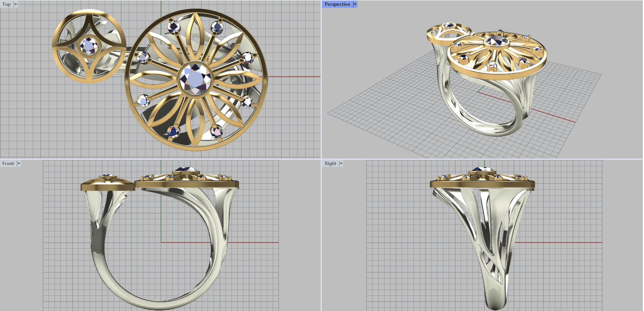Viewport: 644px width, 311px height.
Task: Activate the Top viewport title label
Action: [7, 4]
